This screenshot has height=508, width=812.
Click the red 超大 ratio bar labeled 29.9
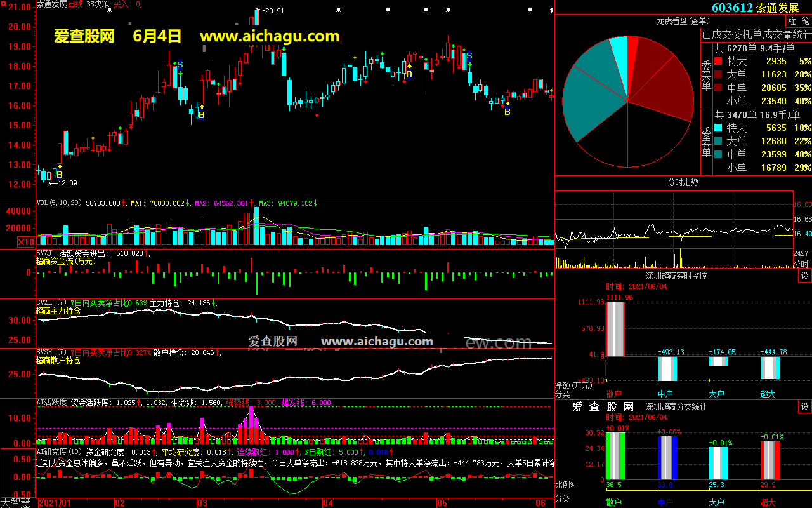tap(770, 461)
